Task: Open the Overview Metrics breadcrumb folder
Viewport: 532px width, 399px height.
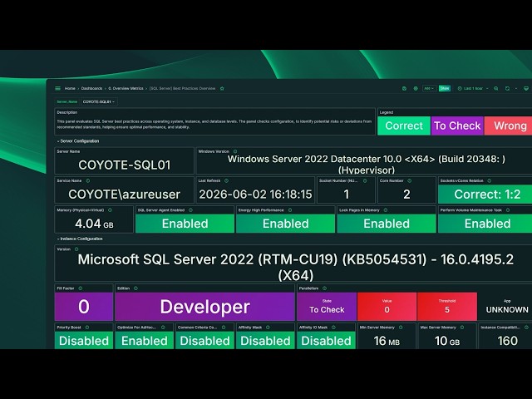Action: [126, 89]
